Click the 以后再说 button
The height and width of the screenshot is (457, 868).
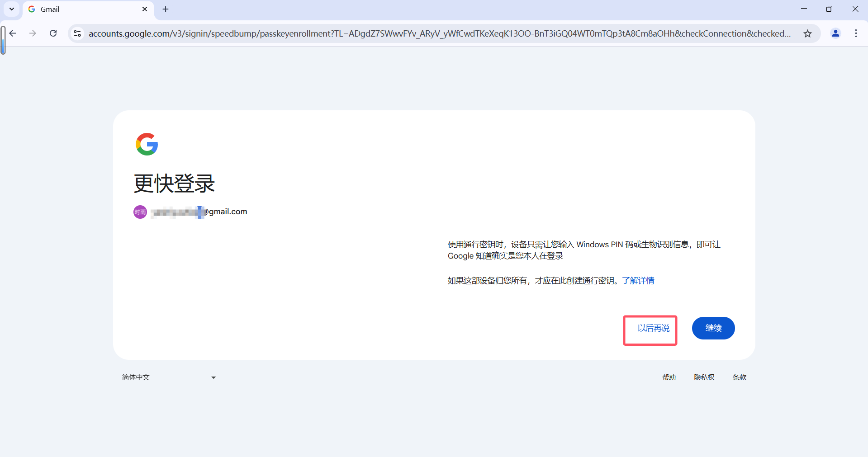tap(653, 328)
